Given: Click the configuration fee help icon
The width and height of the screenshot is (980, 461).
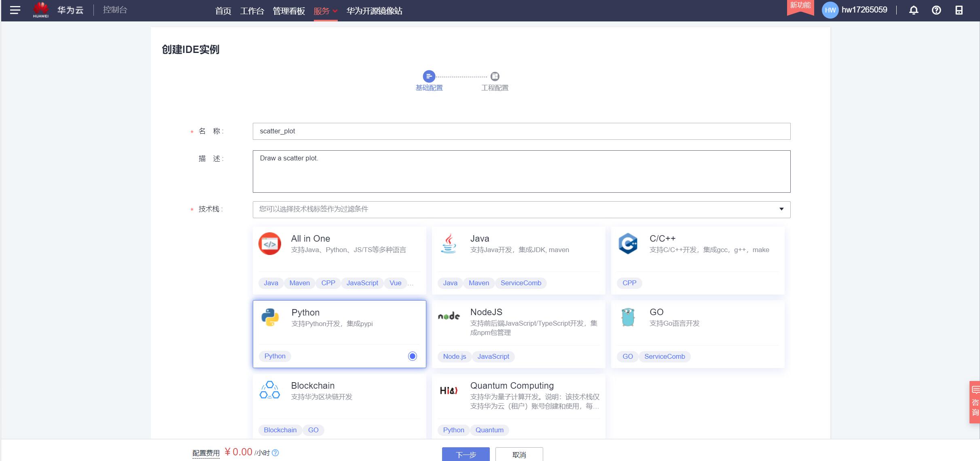Looking at the screenshot, I should (275, 453).
